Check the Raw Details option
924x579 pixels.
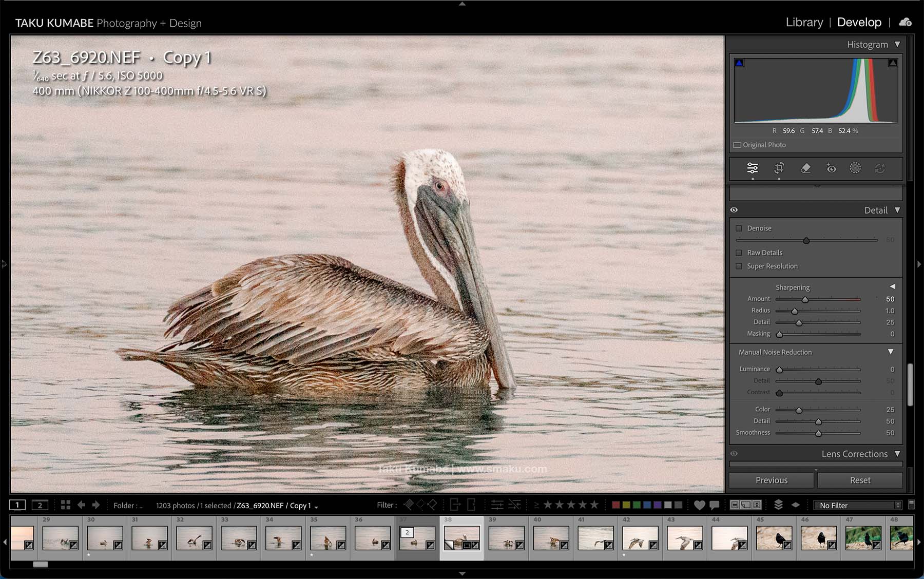click(x=739, y=253)
